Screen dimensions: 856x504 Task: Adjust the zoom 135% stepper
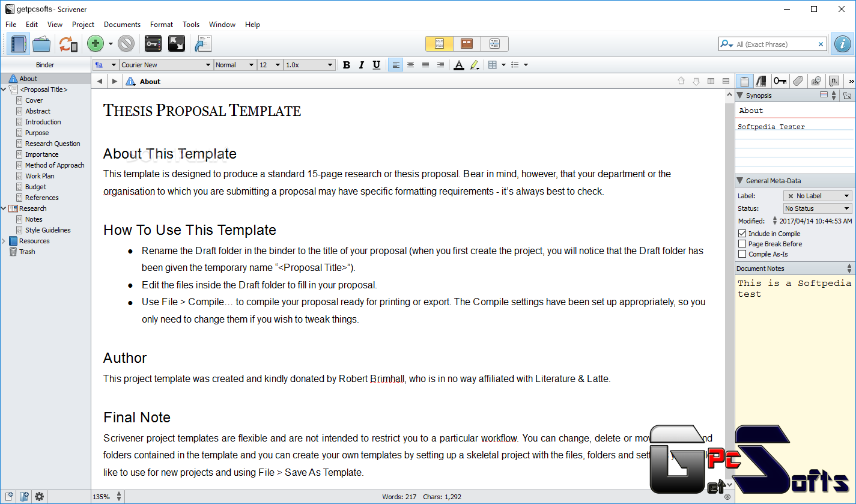tap(119, 497)
